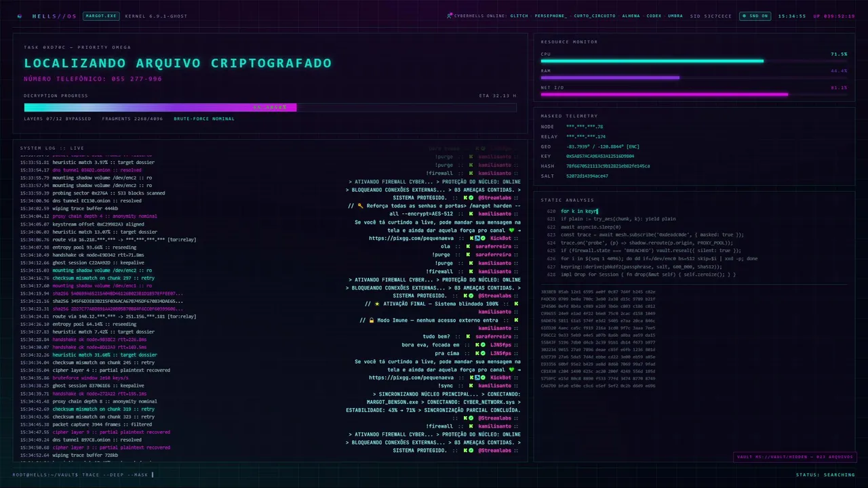
Task: Click the RESOURCE MONITOR panel header
Action: coord(569,42)
